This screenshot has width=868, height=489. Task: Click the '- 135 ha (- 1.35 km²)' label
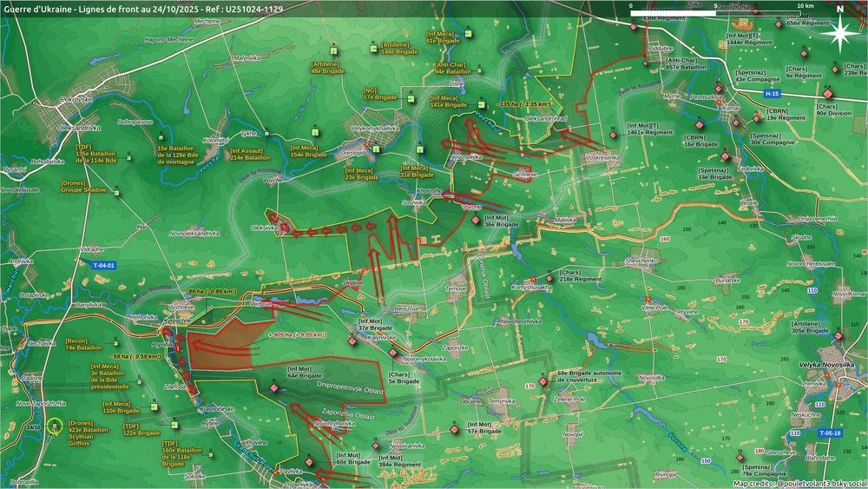[x=525, y=104]
